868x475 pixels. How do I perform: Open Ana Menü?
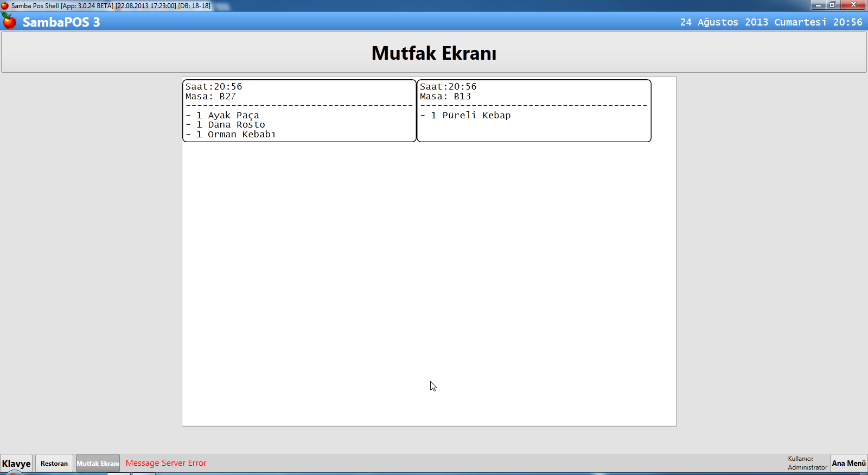tap(848, 463)
